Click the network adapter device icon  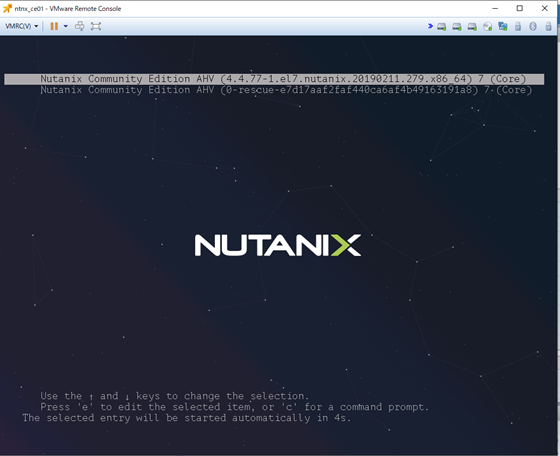(503, 26)
